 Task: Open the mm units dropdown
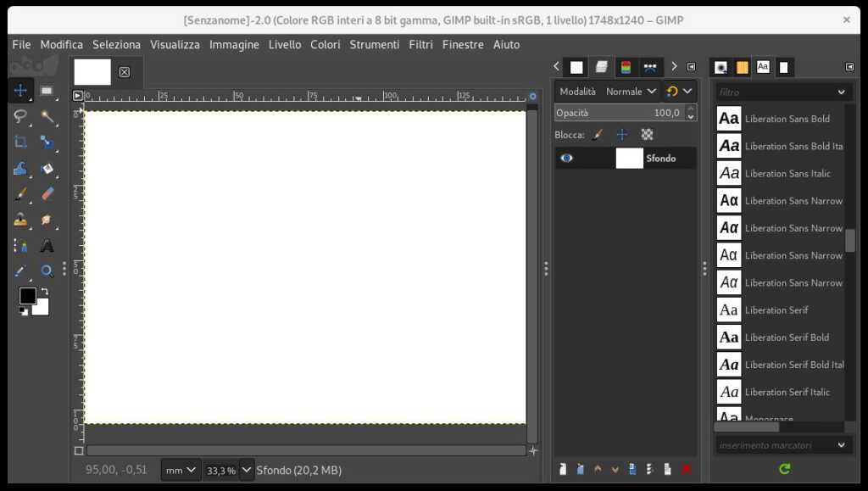coord(180,470)
